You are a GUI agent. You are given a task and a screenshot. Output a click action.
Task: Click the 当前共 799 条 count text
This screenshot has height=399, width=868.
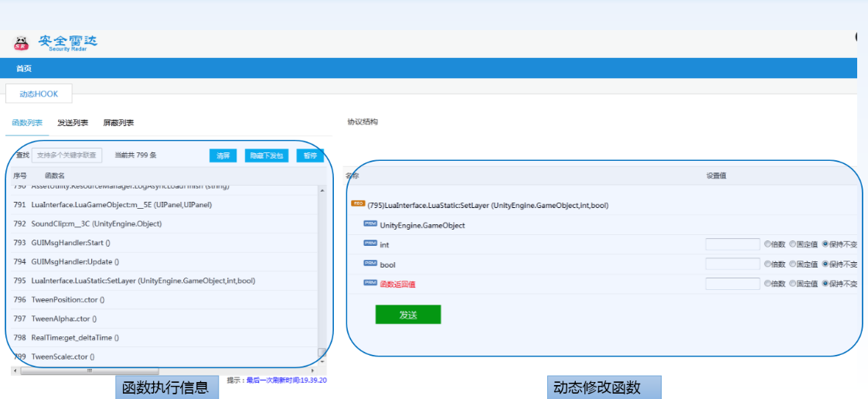[x=135, y=155]
